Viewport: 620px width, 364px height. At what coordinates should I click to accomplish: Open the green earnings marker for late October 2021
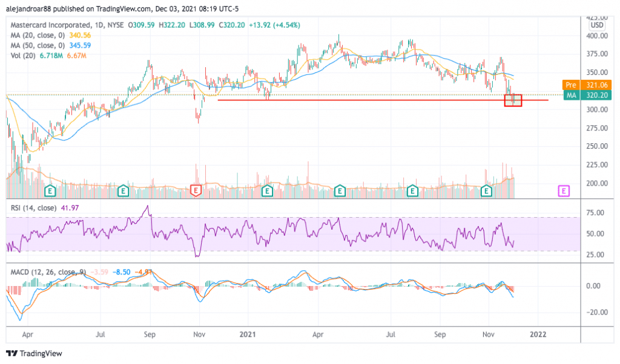486,191
